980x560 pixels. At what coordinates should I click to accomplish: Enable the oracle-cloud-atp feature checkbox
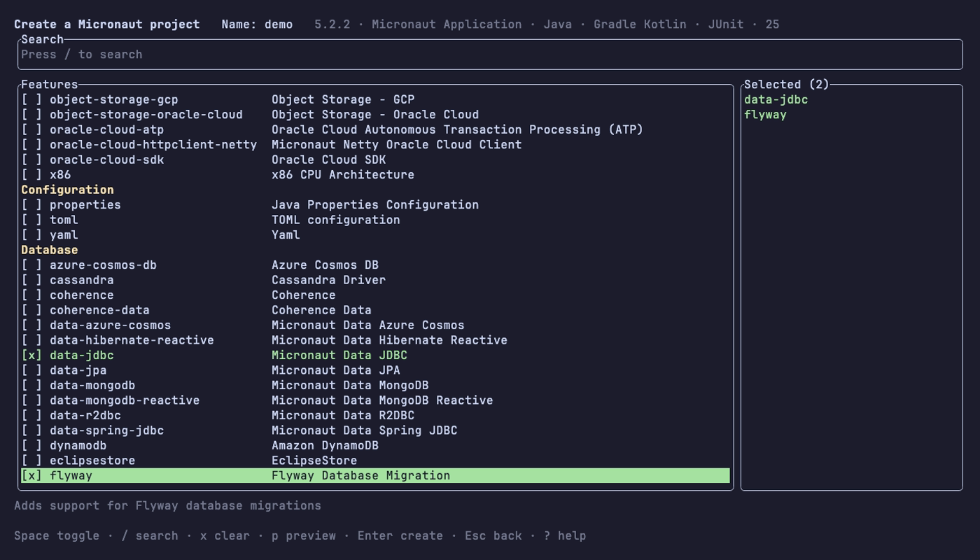click(31, 129)
